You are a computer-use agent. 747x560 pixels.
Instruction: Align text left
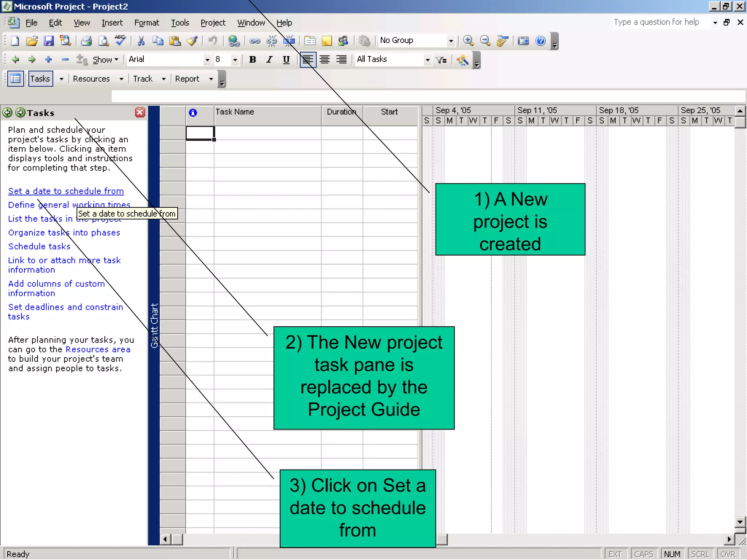pos(307,59)
